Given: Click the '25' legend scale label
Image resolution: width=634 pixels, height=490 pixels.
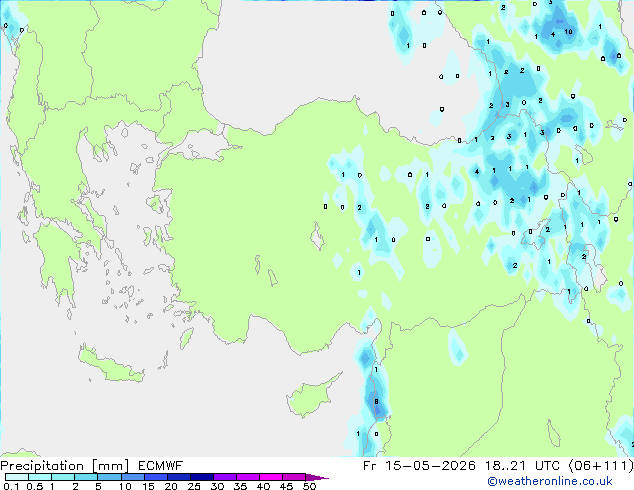Looking at the screenshot, I should 194,486.
